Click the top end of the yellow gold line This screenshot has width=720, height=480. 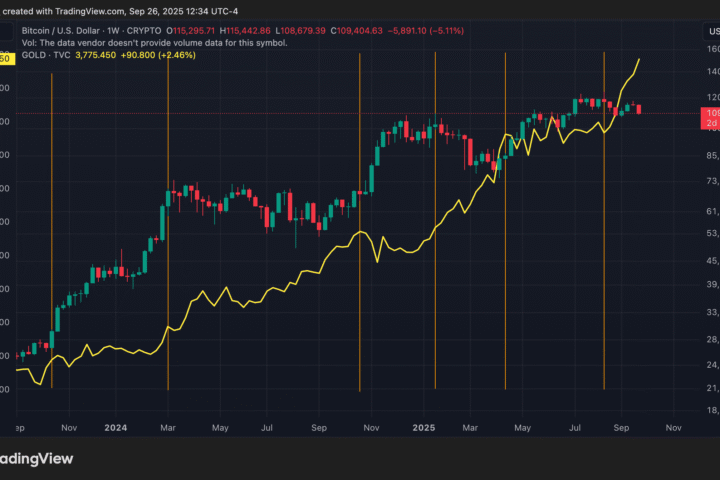(640, 60)
